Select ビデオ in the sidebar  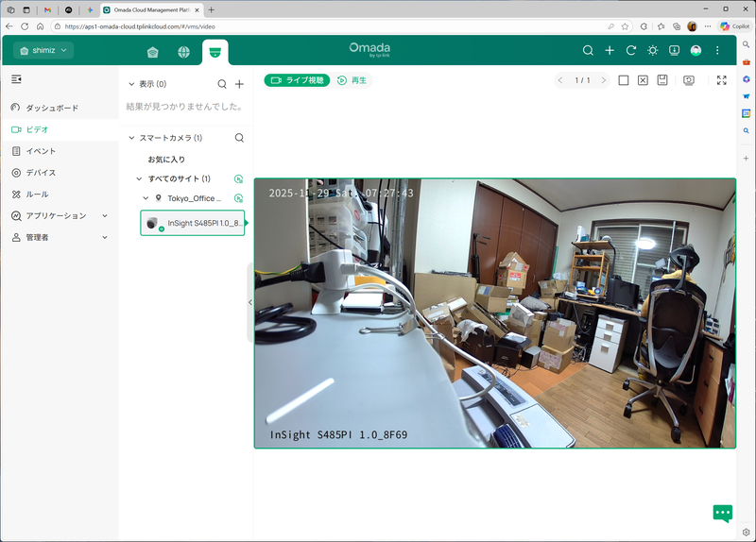(60, 129)
